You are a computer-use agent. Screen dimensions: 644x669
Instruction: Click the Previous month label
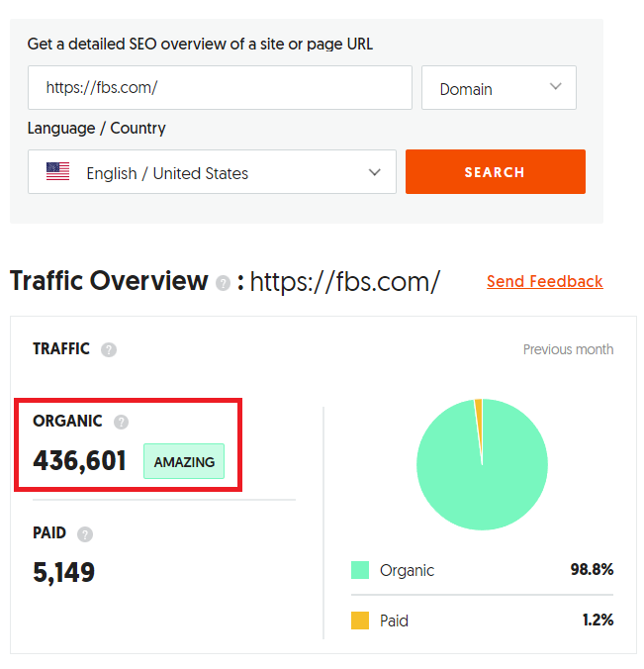coord(568,349)
